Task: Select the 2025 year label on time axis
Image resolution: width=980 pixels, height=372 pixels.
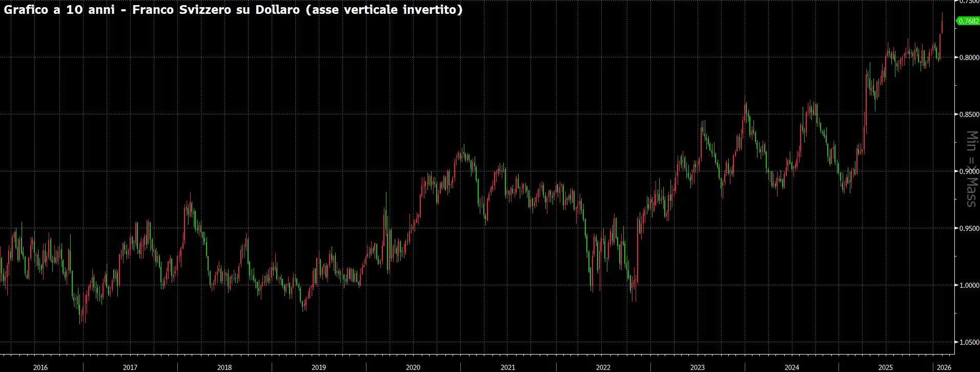Action: click(x=886, y=367)
